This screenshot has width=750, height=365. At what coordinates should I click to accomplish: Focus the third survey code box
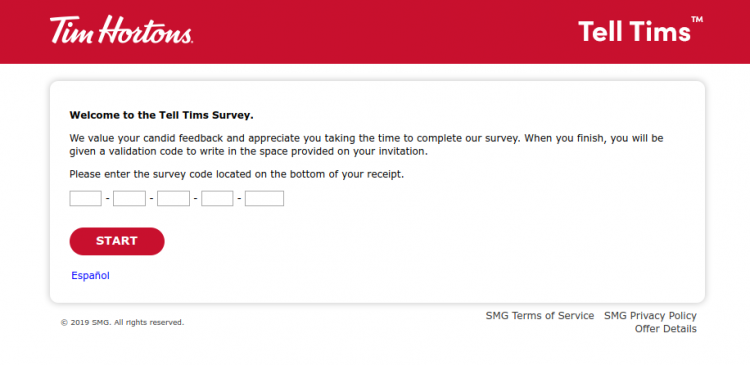click(174, 199)
